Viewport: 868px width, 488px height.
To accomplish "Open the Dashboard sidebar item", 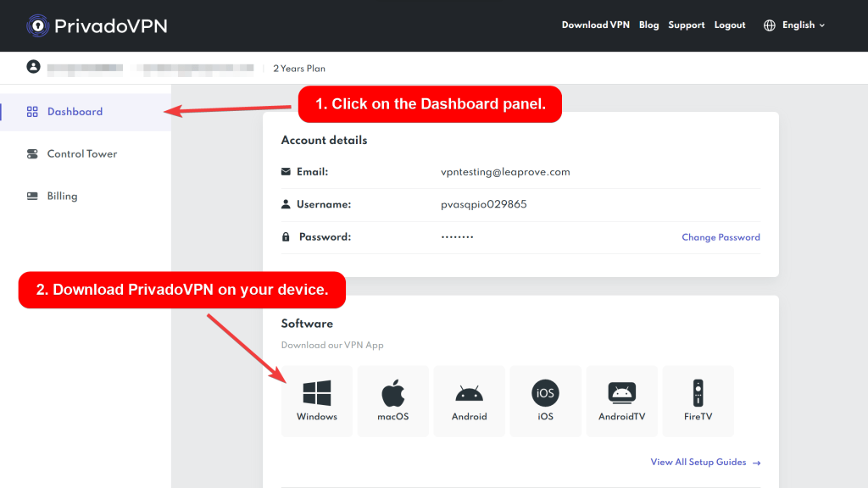I will [x=86, y=112].
